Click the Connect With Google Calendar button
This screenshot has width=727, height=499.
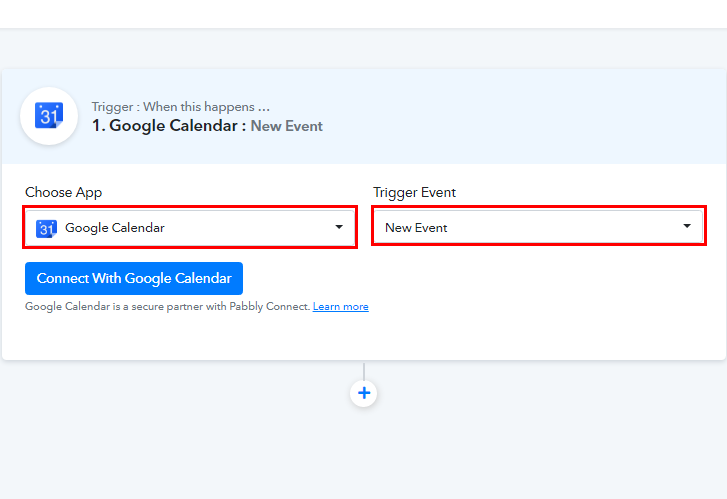pos(134,278)
